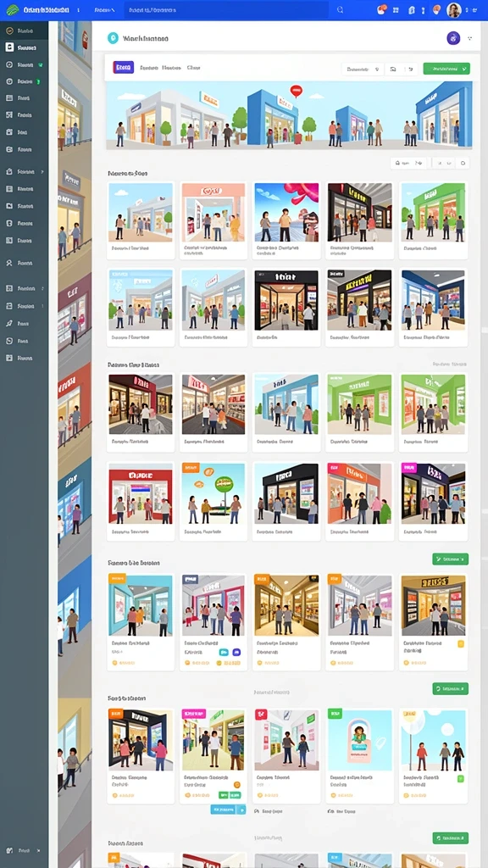Screen dimensions: 488x868
Task: Select the sidebar item with the white square icon
Action: pyautogui.click(x=24, y=47)
